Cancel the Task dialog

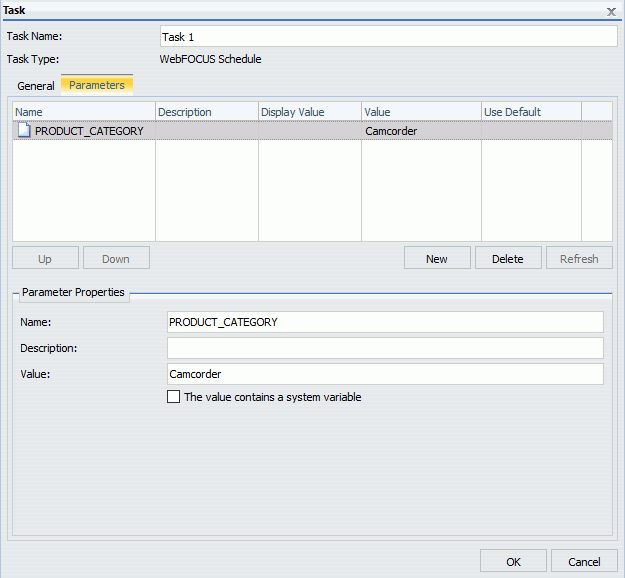[x=584, y=561]
